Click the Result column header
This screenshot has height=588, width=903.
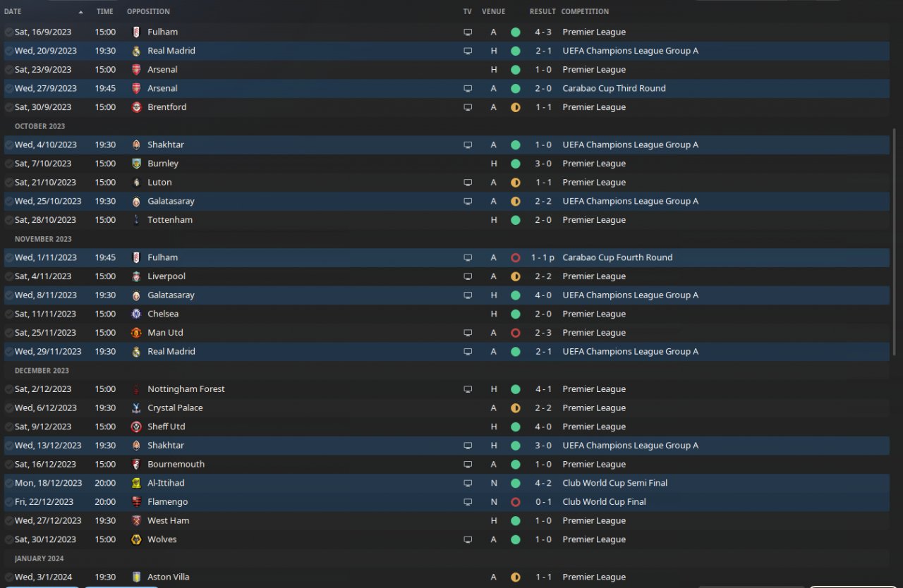tap(543, 11)
